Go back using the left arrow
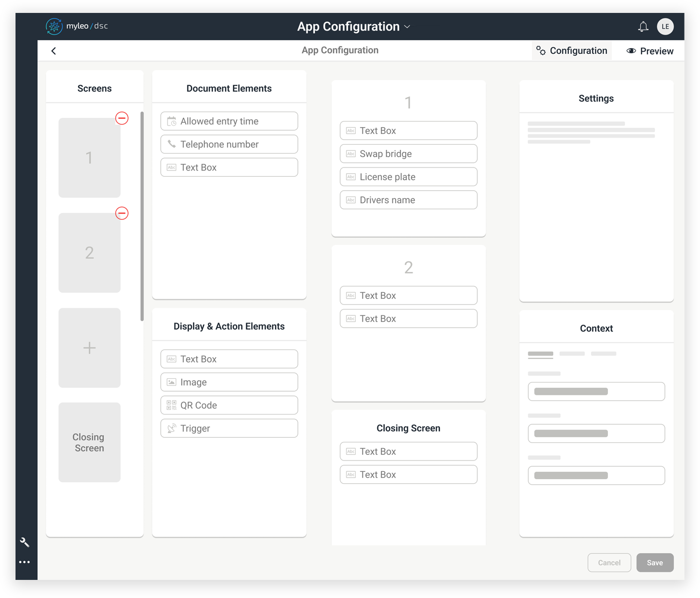Viewport: 700px width, 598px height. [x=54, y=51]
